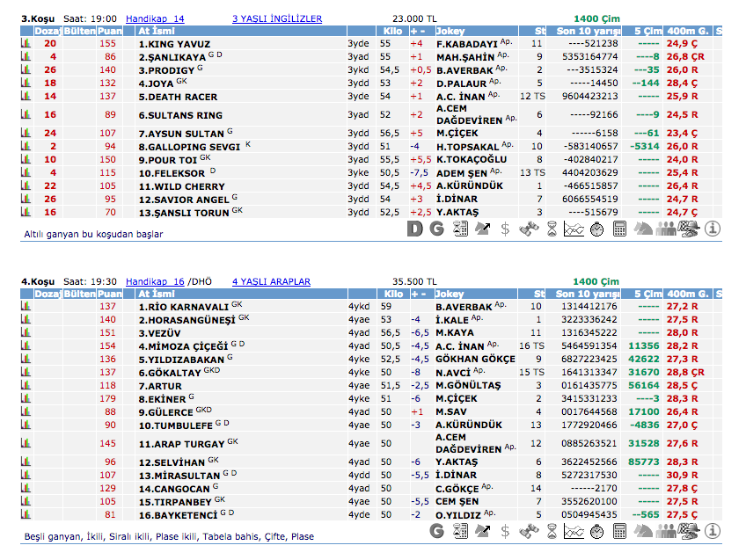Image resolution: width=746 pixels, height=560 pixels.
Task: Open the 4 YAŞLI ARAPLAR link
Action: coord(271,282)
